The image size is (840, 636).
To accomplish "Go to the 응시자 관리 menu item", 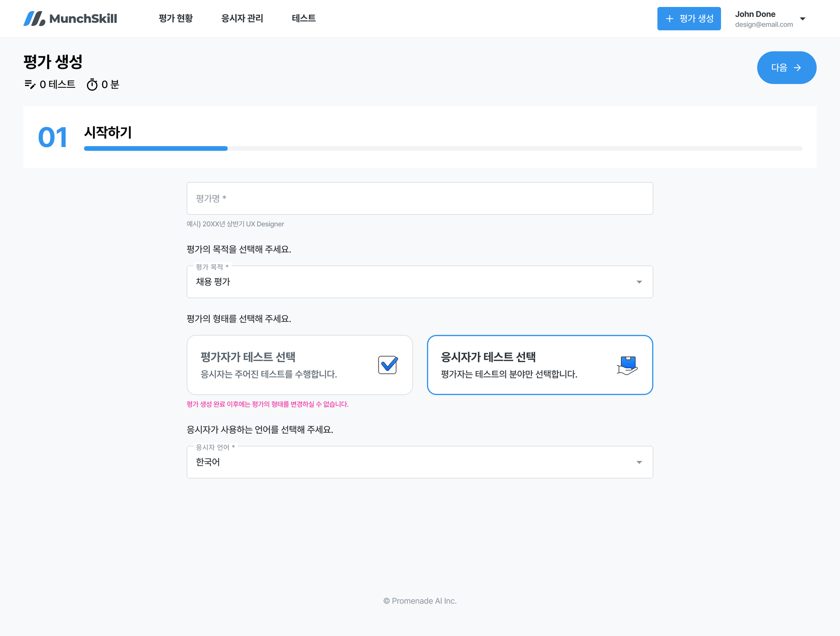I will click(x=242, y=18).
